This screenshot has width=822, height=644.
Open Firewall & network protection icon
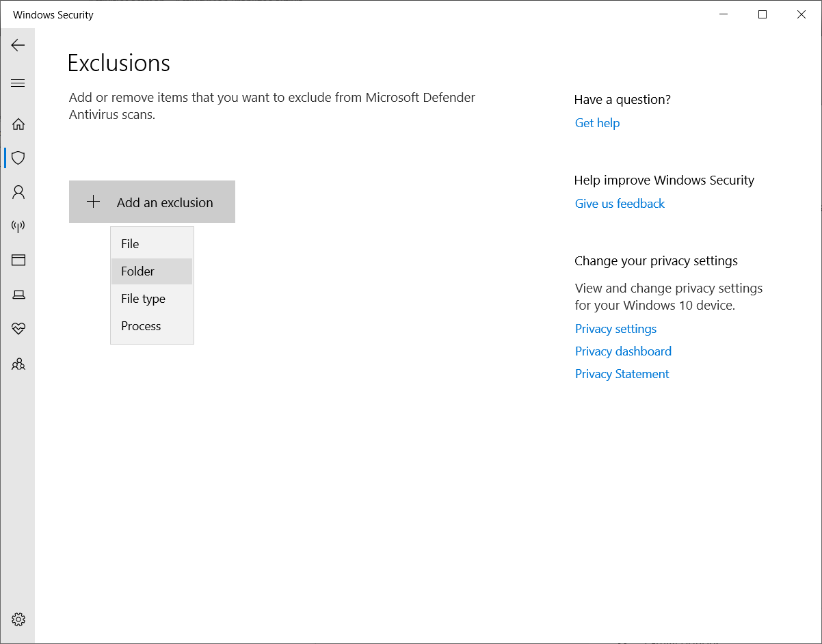pyautogui.click(x=18, y=226)
